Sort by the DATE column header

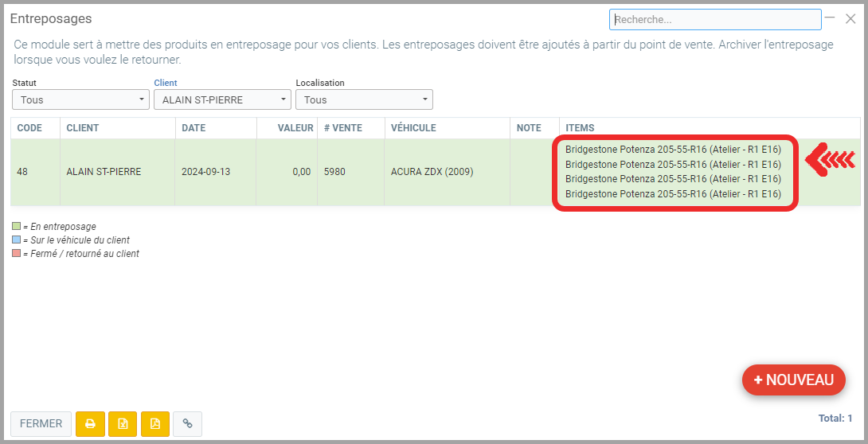pyautogui.click(x=194, y=128)
